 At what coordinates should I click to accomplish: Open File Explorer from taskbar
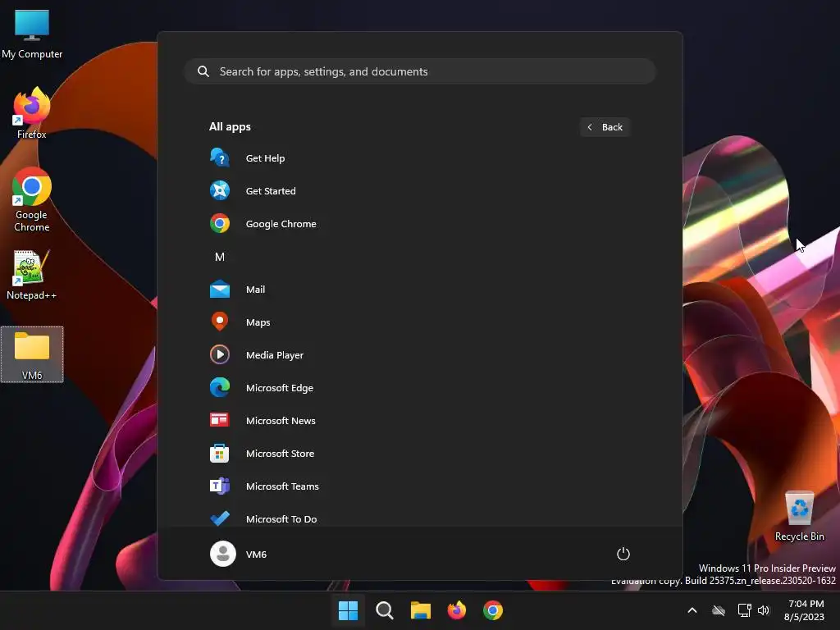pos(421,610)
